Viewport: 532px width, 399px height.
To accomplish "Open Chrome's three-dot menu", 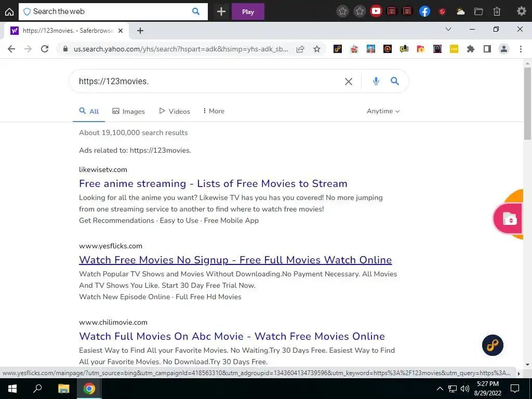I will click(521, 49).
